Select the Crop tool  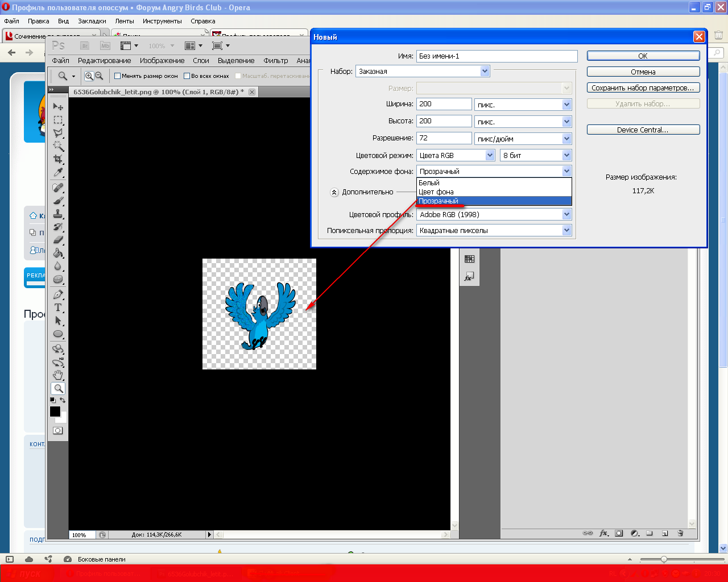(x=58, y=159)
